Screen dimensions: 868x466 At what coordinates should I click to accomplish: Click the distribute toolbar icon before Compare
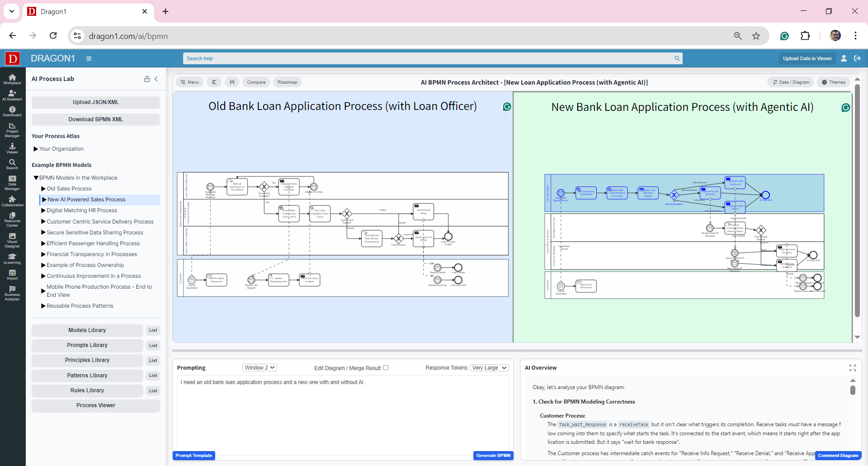click(232, 82)
